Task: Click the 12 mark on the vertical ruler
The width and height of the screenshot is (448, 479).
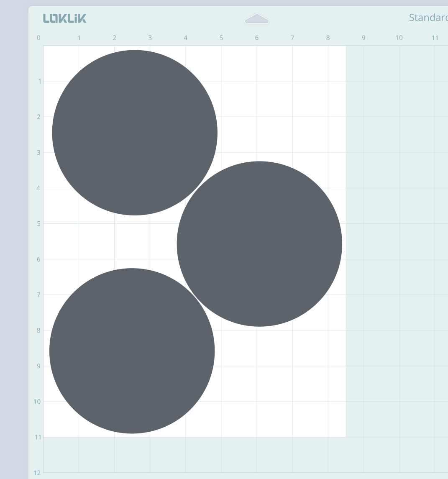Action: click(38, 473)
